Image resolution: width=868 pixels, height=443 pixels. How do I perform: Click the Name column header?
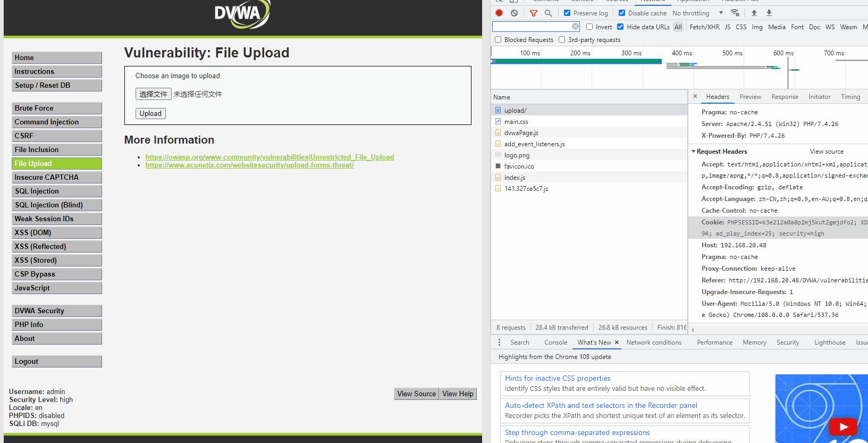click(589, 97)
